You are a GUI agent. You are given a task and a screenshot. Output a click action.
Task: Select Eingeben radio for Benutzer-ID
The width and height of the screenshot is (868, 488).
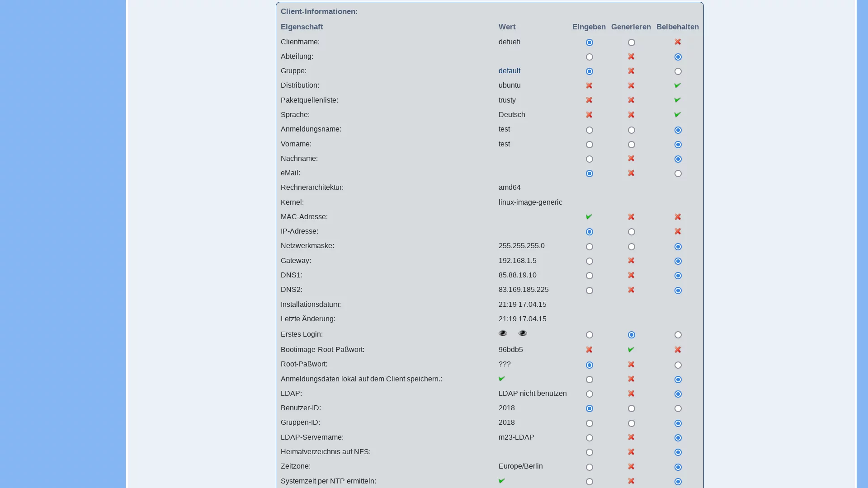click(589, 408)
